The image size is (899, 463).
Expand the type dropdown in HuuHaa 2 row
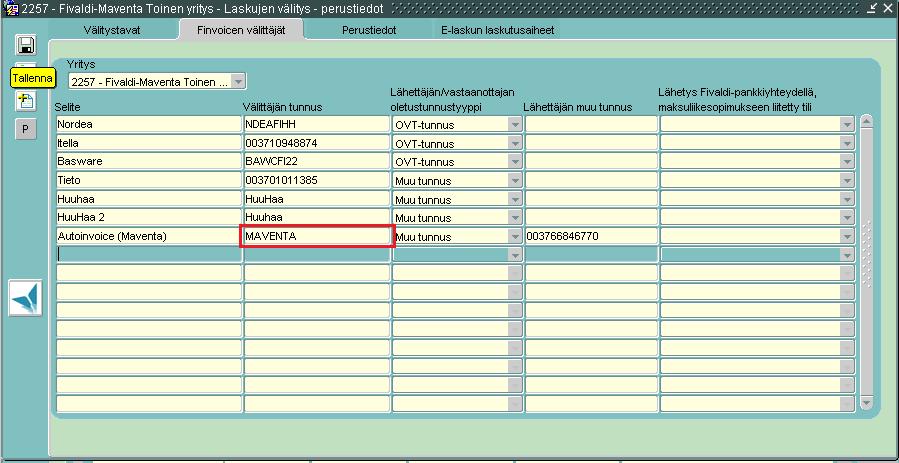(x=515, y=218)
